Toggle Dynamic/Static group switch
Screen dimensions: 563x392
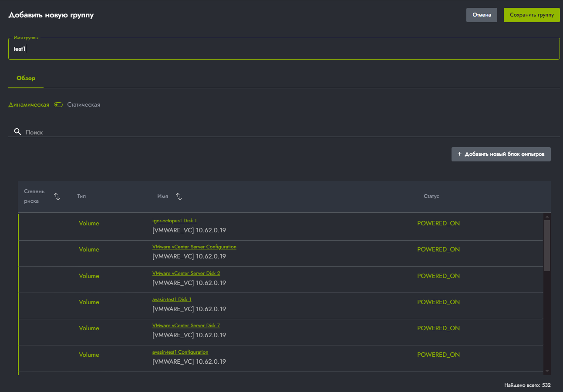[58, 105]
